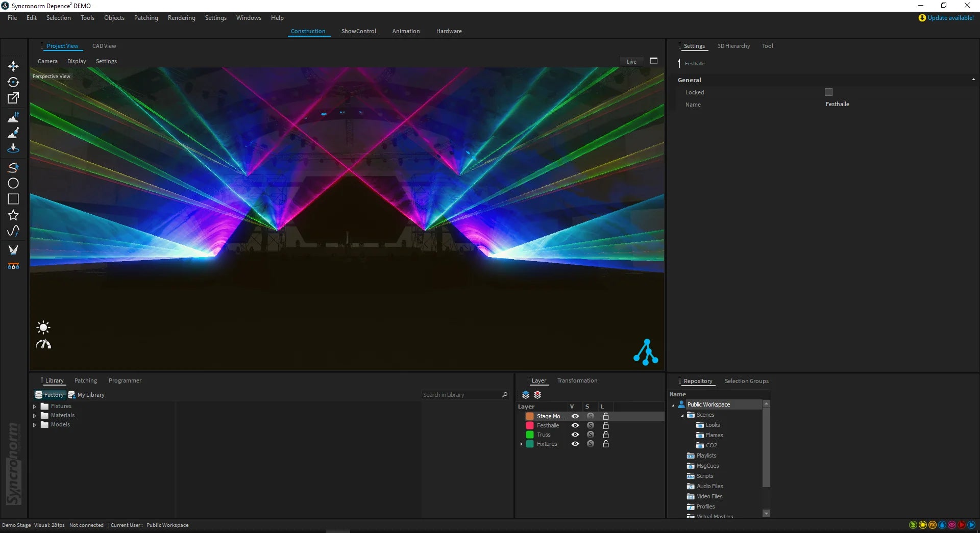Viewport: 980px width, 533px height.
Task: Click the sun lighting icon in viewport
Action: [x=43, y=327]
